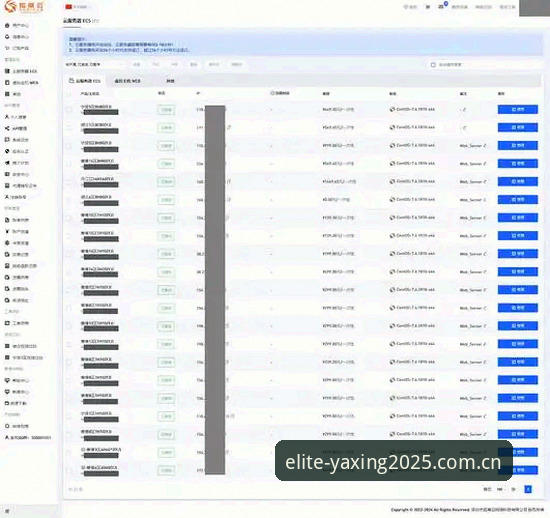Open the API item with share icon
The width and height of the screenshot is (550, 518).
click(16, 128)
